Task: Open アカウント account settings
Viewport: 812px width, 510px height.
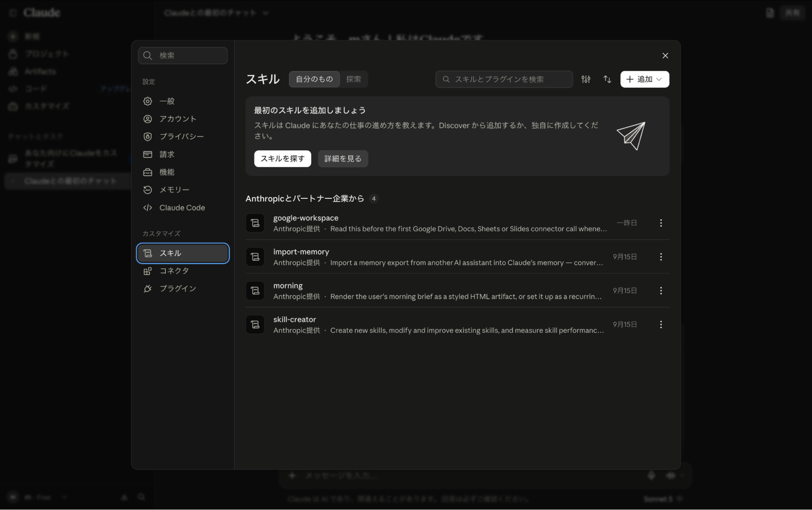Action: pos(183,119)
